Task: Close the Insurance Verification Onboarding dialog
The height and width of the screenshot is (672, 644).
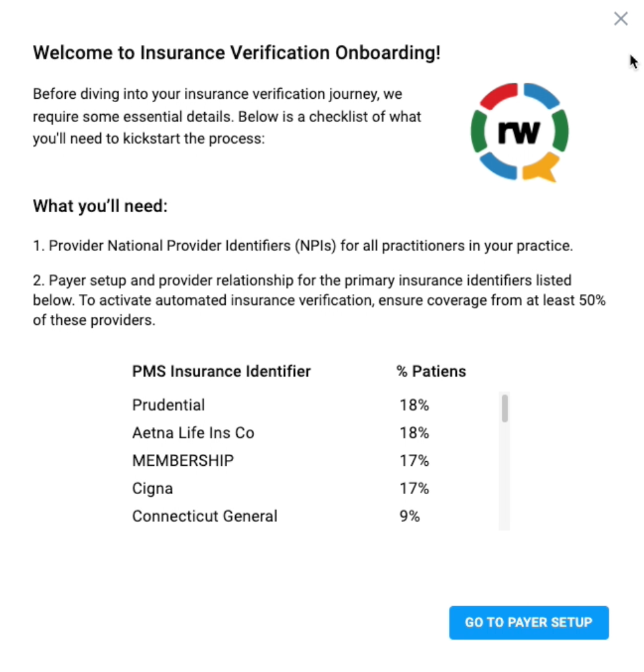Action: point(620,19)
